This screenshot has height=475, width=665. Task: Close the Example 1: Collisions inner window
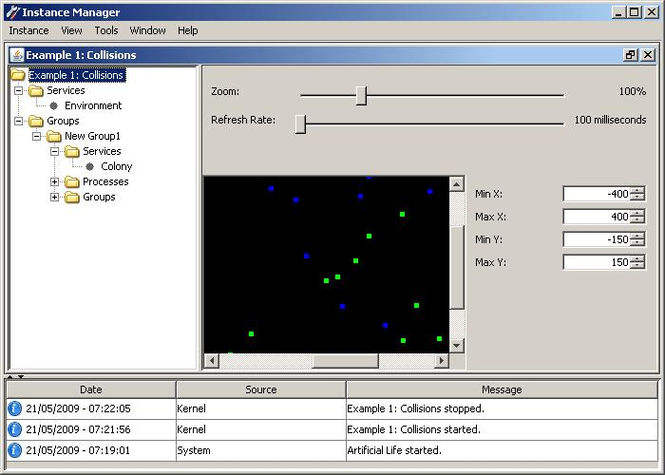[648, 55]
